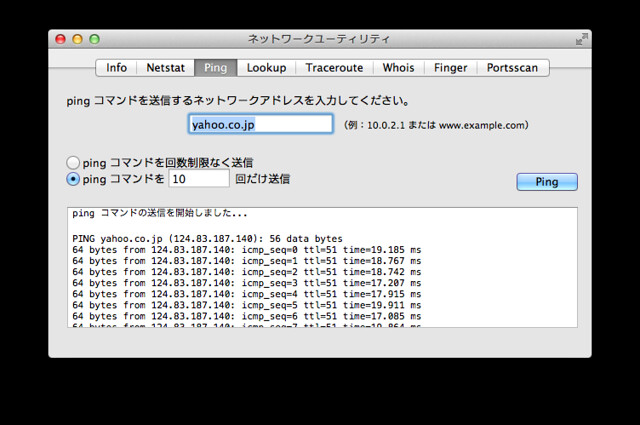This screenshot has width=640, height=425.
Task: Click the green zoom window button
Action: click(x=95, y=39)
